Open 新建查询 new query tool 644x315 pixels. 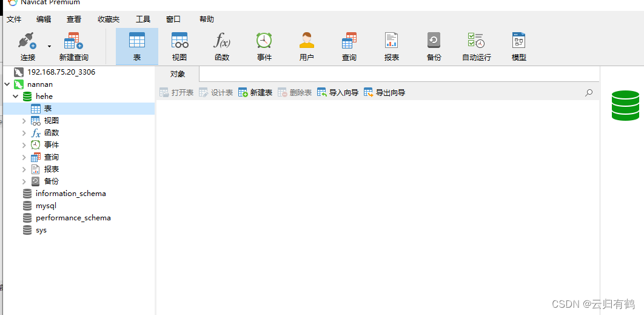point(73,41)
